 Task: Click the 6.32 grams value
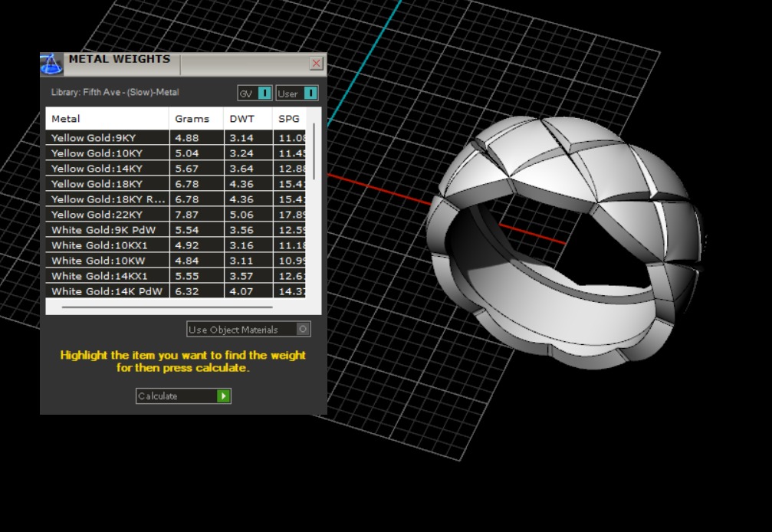[187, 291]
